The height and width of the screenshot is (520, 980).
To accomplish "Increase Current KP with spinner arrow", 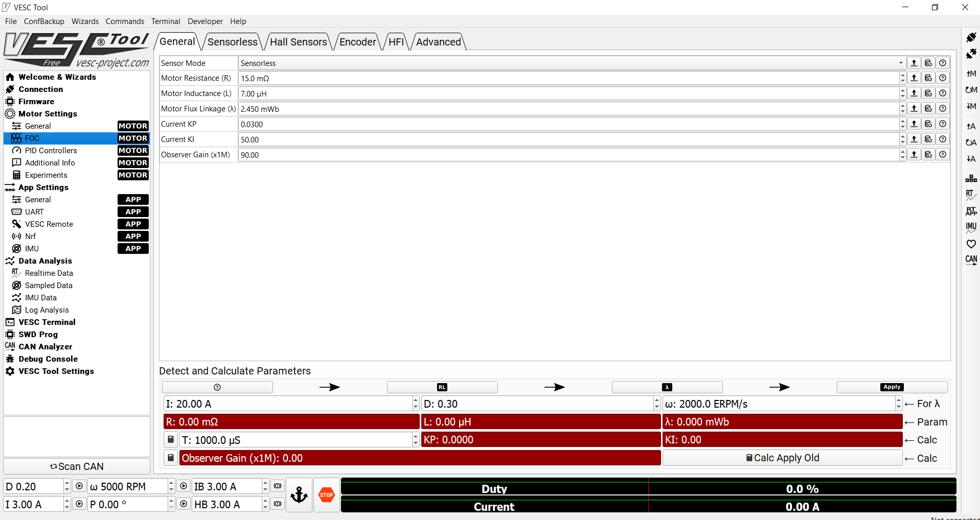I will coord(902,122).
